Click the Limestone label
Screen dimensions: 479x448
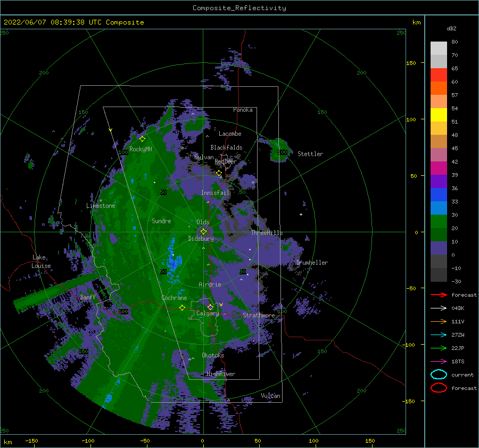101,206
